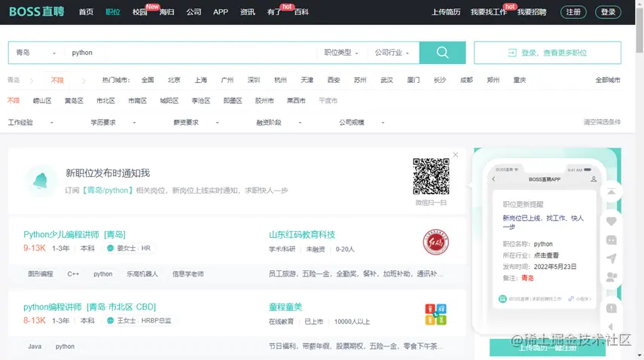Click the exclamation feedback icon in sidebar
Screen dimensions: 644x360
click(611, 308)
